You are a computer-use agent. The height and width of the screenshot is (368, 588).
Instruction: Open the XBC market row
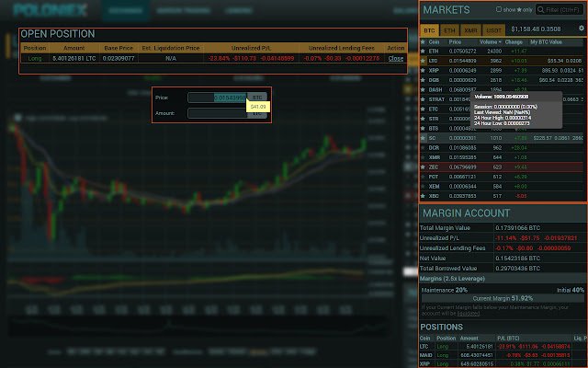click(503, 196)
